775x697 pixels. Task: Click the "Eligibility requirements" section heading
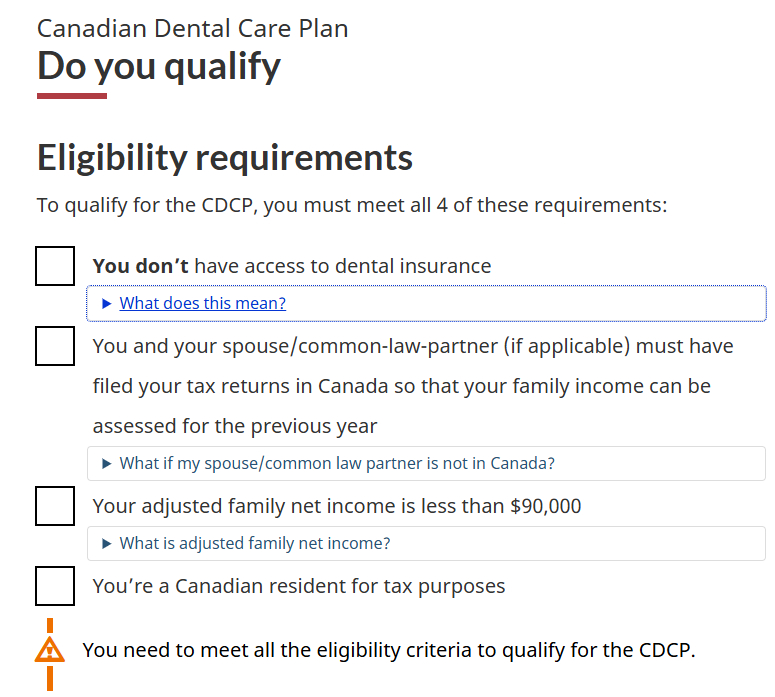[x=225, y=158]
